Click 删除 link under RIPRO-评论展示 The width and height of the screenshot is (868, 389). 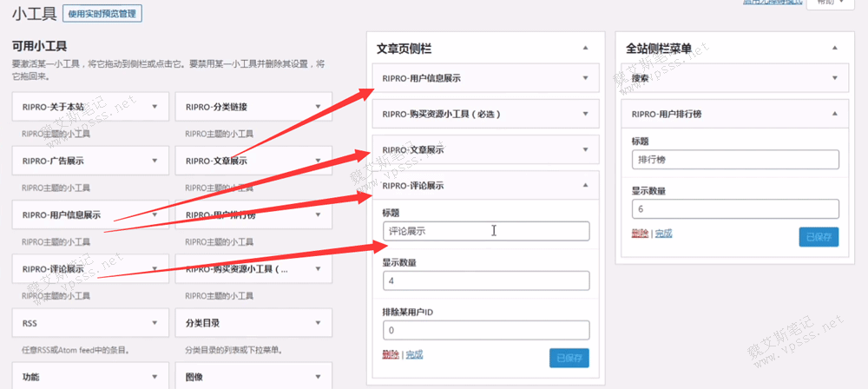pyautogui.click(x=391, y=354)
